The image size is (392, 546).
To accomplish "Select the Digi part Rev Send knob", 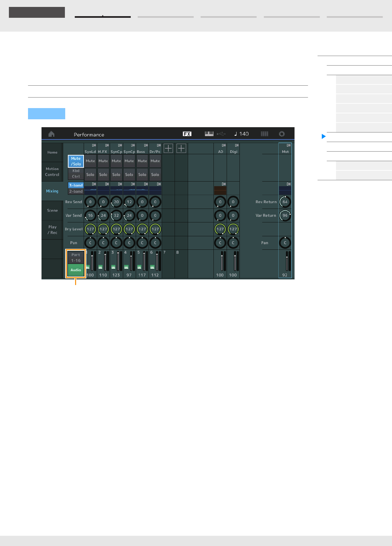I will tap(233, 202).
